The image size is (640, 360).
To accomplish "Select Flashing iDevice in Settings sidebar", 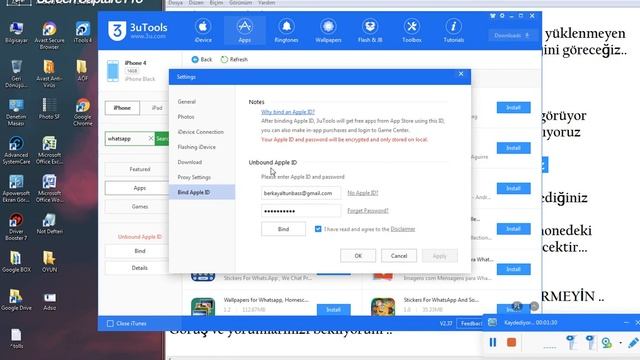I will pyautogui.click(x=196, y=147).
